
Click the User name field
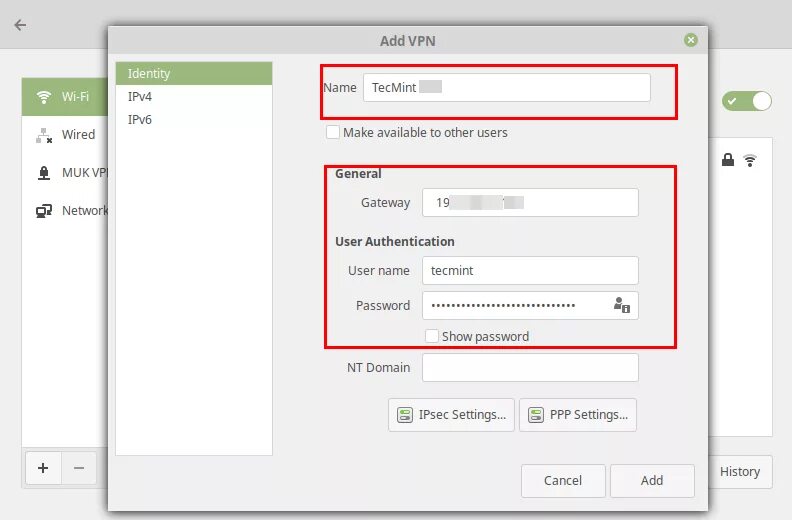(530, 270)
